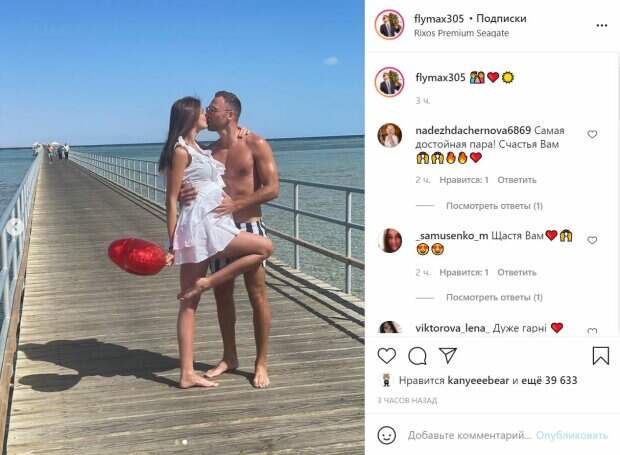
Task: Open flymax305 profile avatar in header
Action: [389, 25]
